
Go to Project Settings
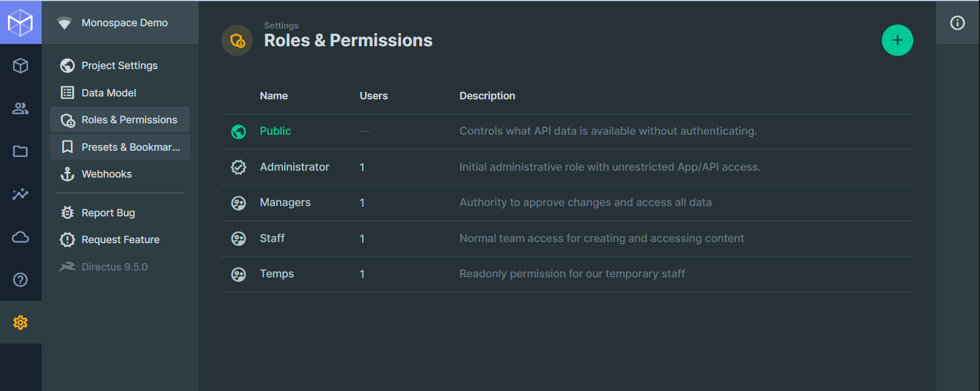click(119, 66)
